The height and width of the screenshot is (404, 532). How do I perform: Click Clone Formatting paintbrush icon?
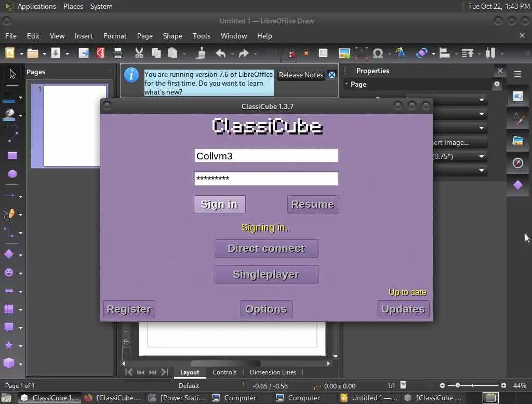point(201,53)
